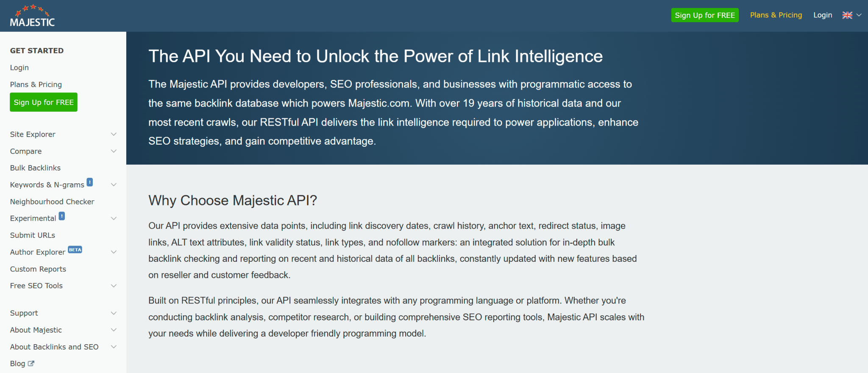Open Custom Reports page

point(38,269)
